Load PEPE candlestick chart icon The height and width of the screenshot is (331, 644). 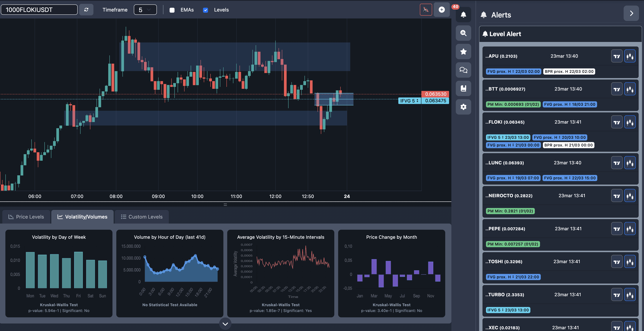630,229
